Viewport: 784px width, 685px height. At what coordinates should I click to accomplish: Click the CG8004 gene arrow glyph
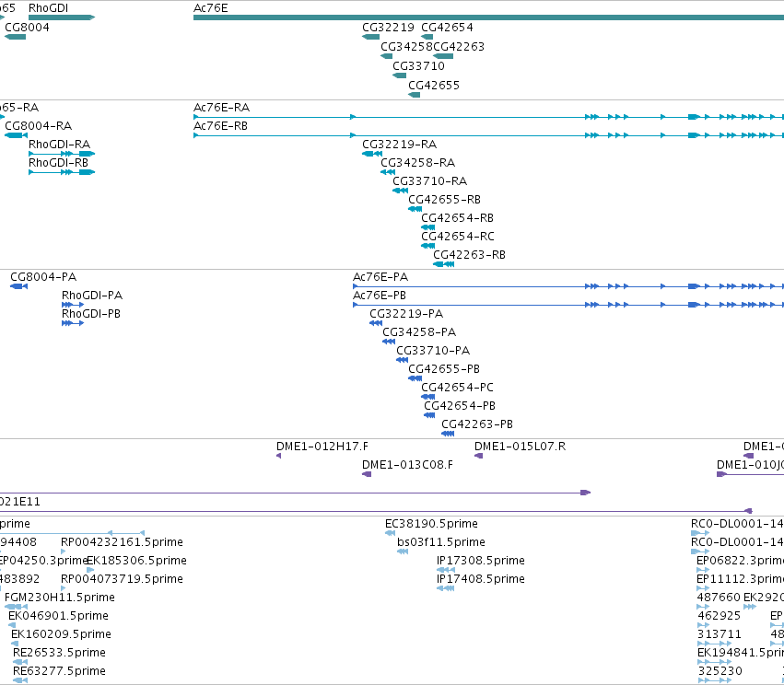(x=15, y=37)
